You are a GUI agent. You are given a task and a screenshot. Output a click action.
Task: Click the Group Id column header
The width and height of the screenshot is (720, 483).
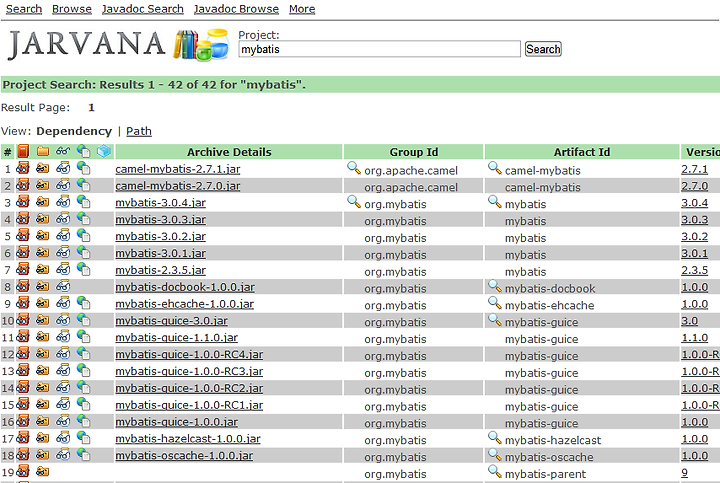(414, 152)
